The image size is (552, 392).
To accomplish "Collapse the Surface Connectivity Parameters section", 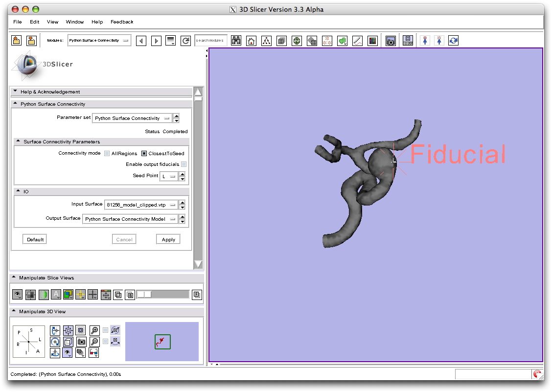I will tap(18, 142).
